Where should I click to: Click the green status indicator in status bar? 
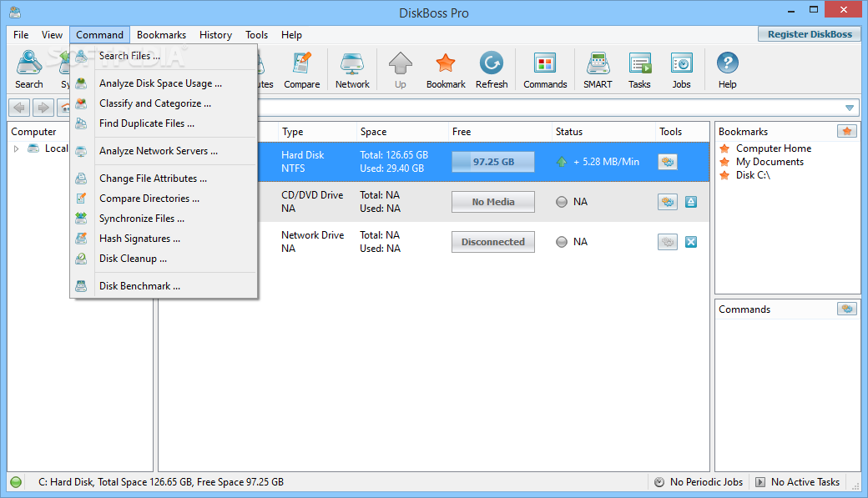[16, 482]
